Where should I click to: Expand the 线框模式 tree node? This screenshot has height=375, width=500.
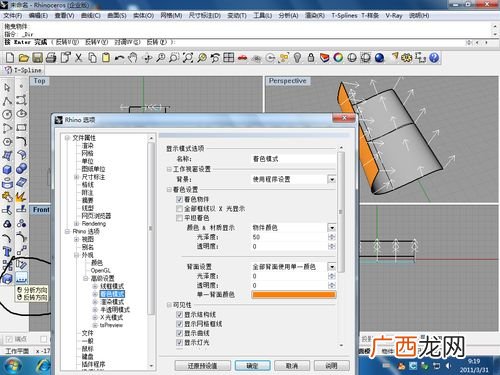(95, 286)
